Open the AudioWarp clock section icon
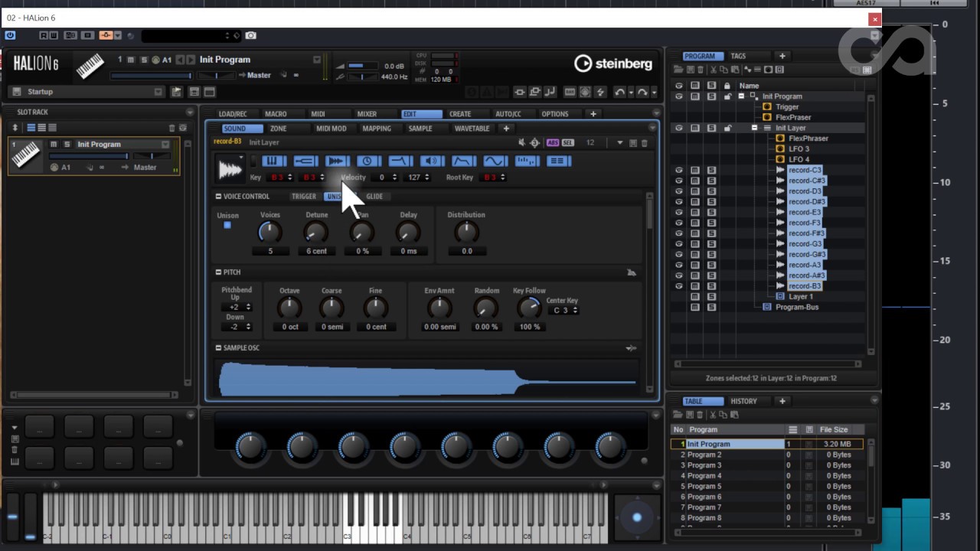This screenshot has width=980, height=551. [368, 161]
